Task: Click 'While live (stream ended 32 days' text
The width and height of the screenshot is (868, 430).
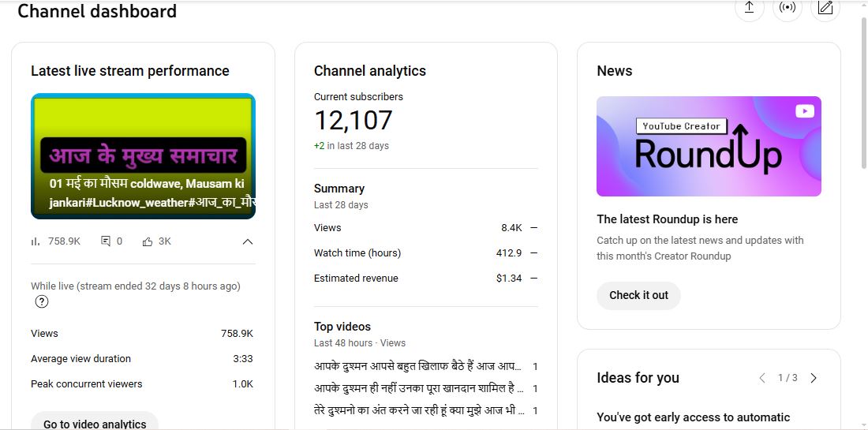Action: (x=136, y=286)
